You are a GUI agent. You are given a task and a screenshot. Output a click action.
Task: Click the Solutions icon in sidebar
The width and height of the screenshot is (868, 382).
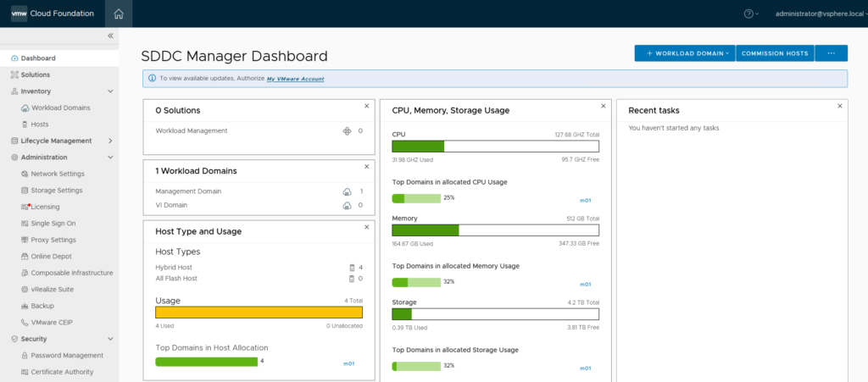coord(15,75)
